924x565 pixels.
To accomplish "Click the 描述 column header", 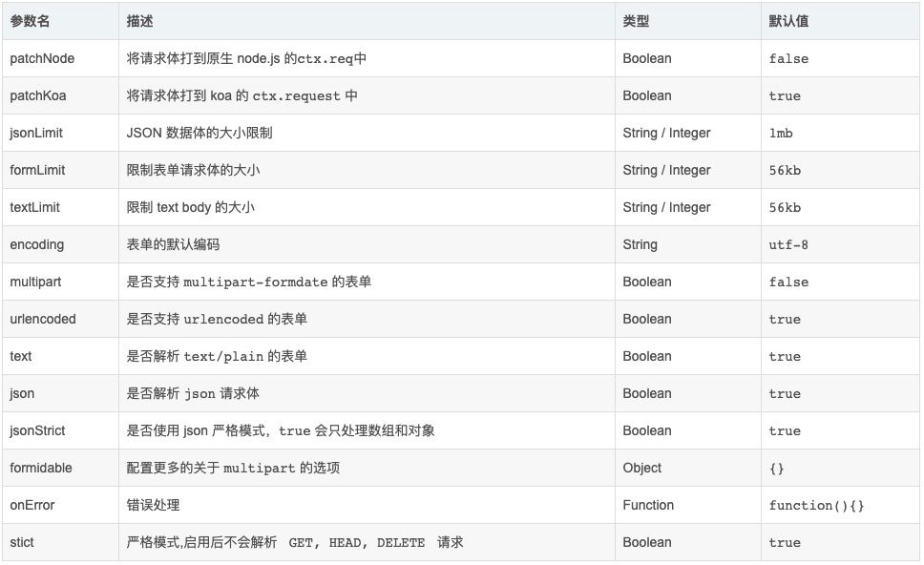I will coord(139,21).
